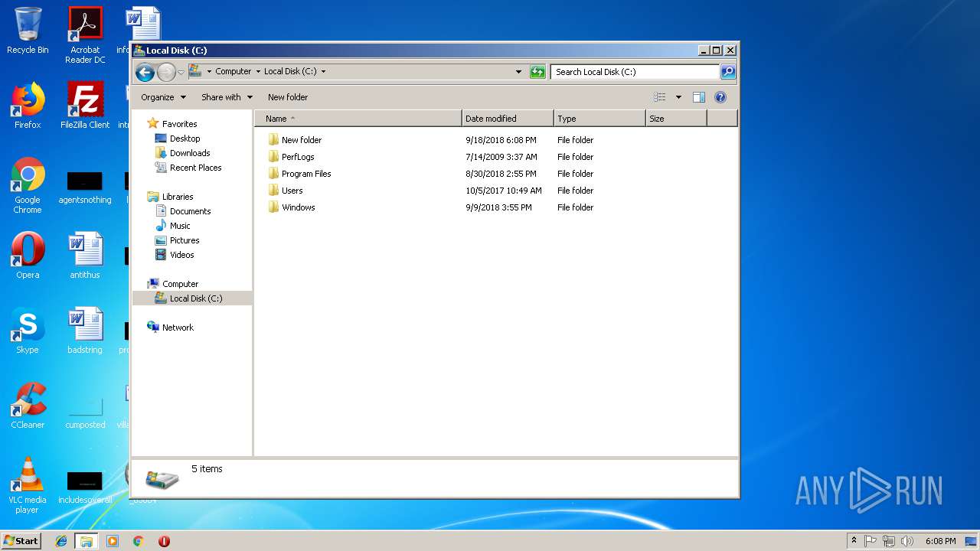980x551 pixels.
Task: Click Libraries in navigation pane
Action: pos(177,197)
